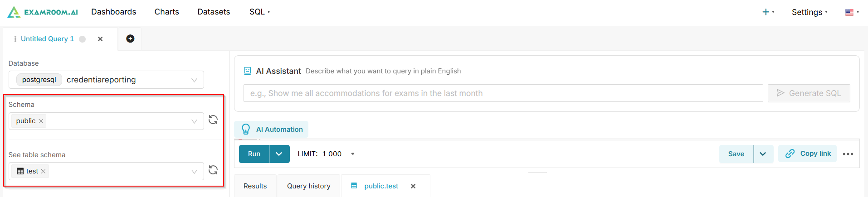
Task: Click the ExamRoom.AI logo
Action: [x=43, y=12]
